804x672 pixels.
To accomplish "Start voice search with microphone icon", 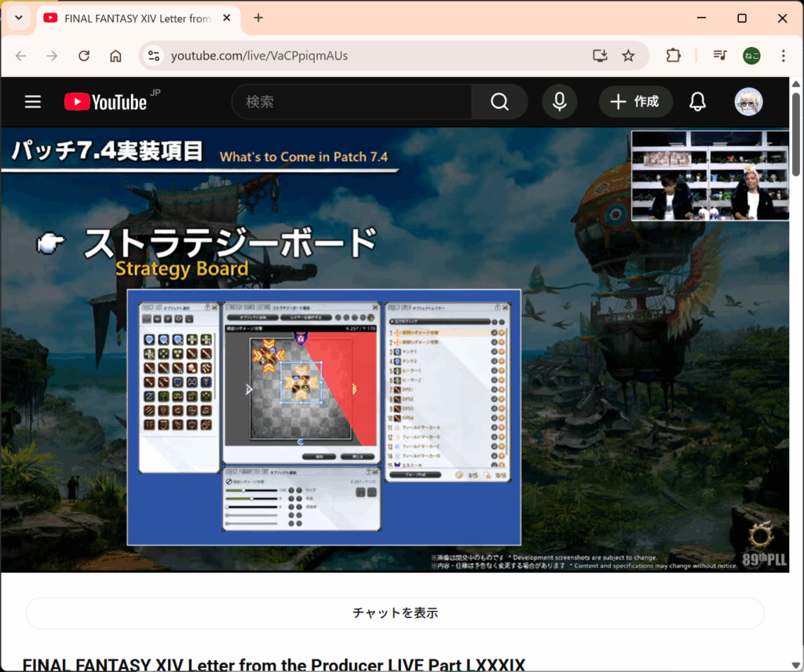I will 559,102.
